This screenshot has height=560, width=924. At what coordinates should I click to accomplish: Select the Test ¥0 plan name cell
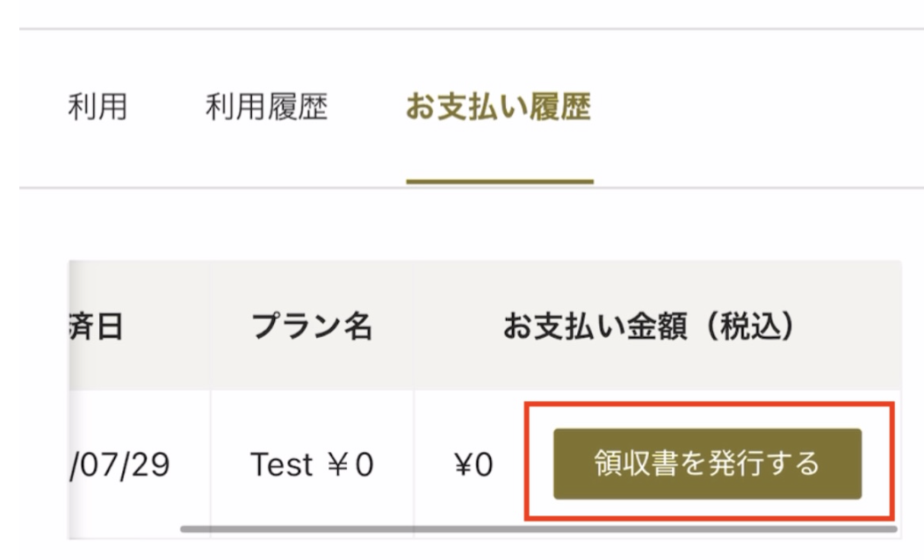[311, 463]
